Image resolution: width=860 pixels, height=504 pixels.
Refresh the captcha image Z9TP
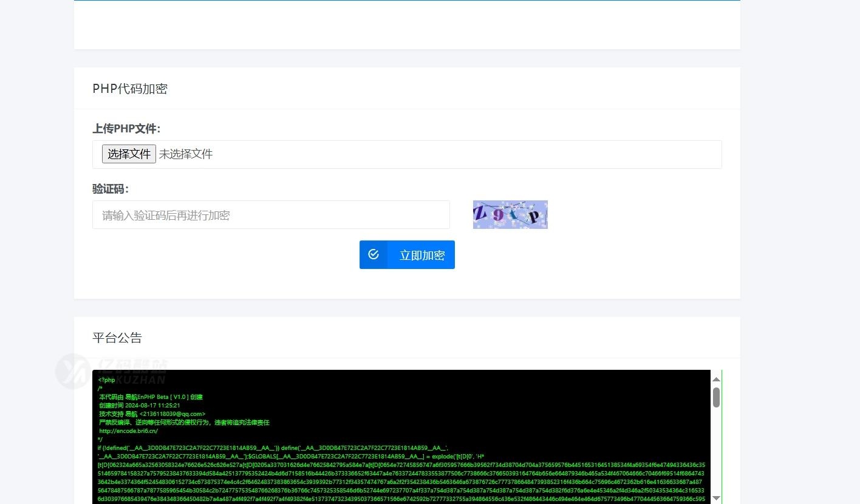(x=510, y=215)
